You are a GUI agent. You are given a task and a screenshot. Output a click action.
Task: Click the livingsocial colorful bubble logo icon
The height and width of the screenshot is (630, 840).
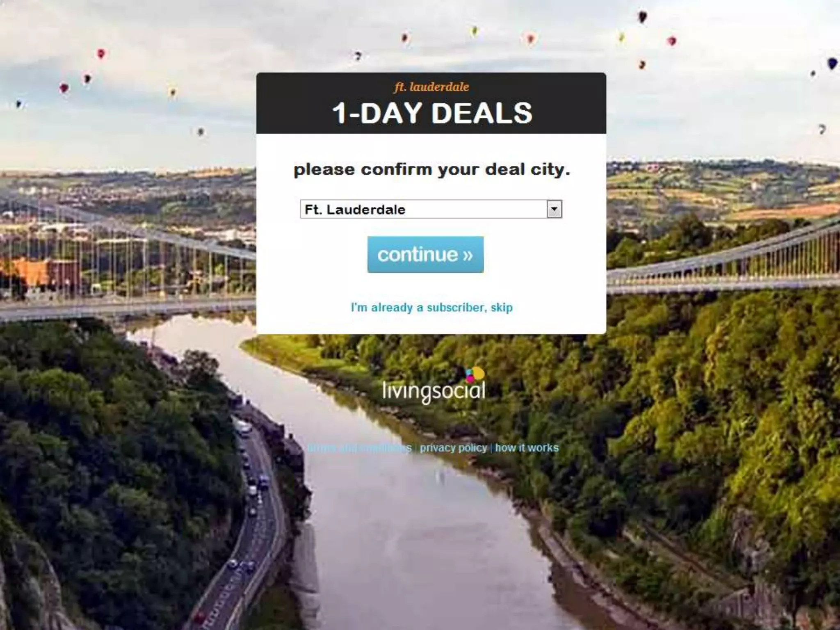coord(475,374)
